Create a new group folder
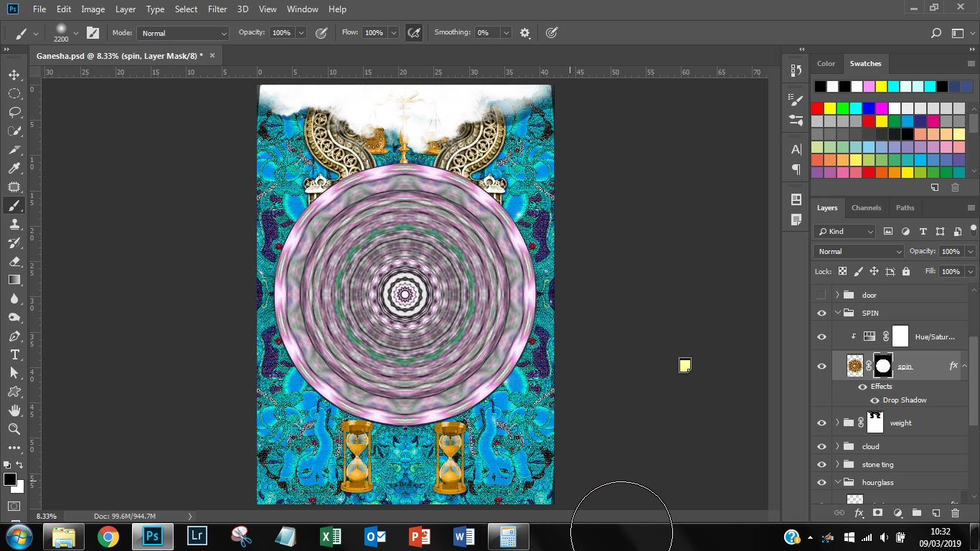 pyautogui.click(x=916, y=513)
